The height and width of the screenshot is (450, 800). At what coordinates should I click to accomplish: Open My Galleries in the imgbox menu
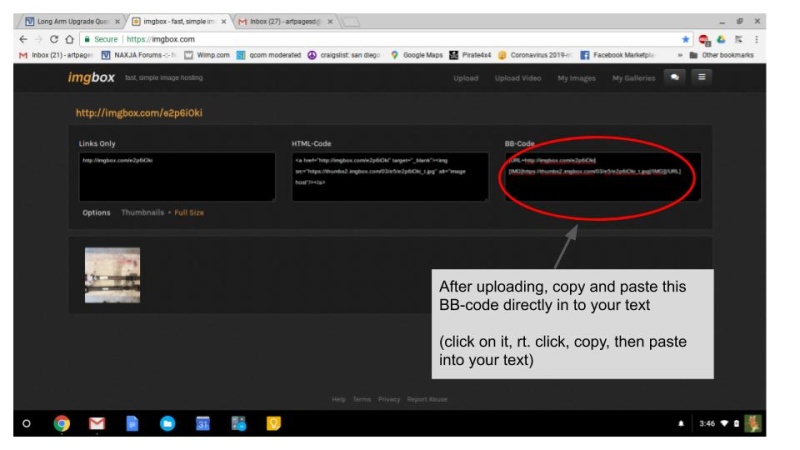pos(634,78)
